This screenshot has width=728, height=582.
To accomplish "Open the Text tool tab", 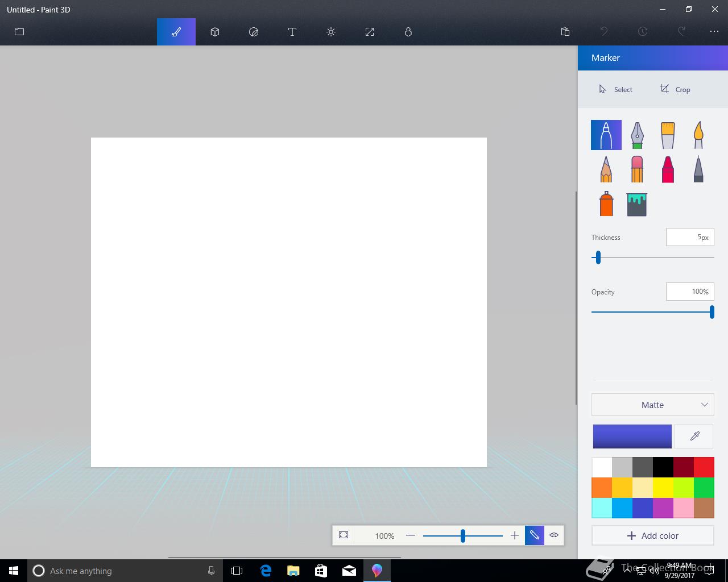I will click(292, 32).
